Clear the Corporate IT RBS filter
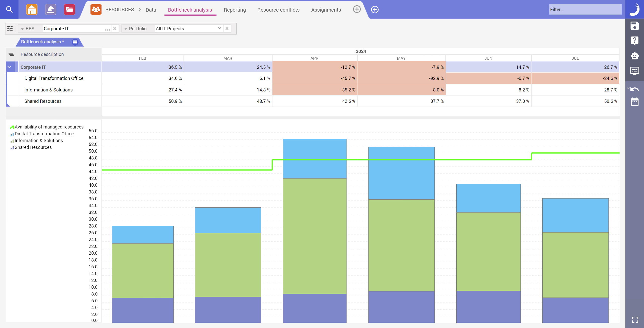The width and height of the screenshot is (644, 328). [x=115, y=28]
